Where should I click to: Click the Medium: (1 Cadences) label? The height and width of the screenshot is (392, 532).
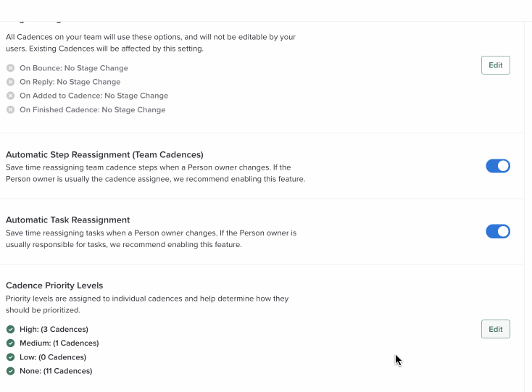[x=59, y=343]
